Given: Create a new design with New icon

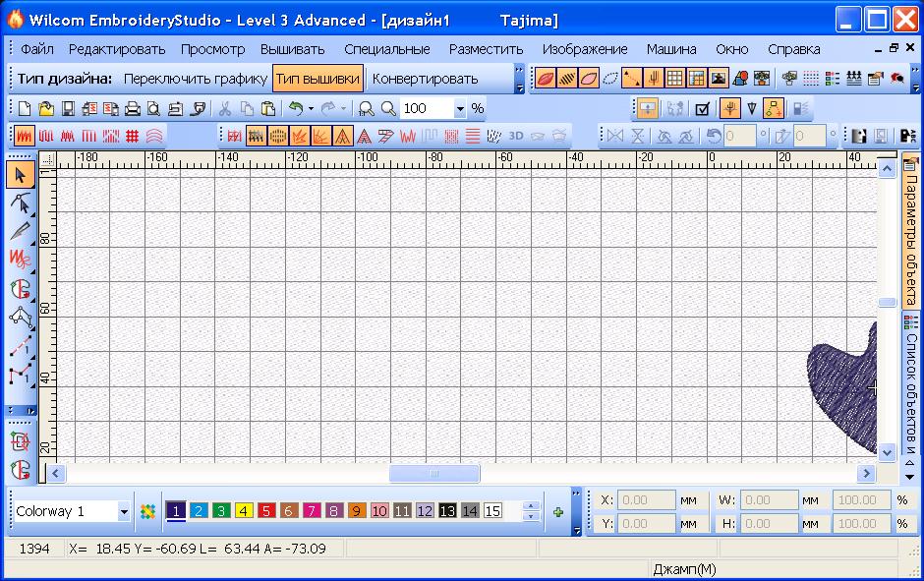Looking at the screenshot, I should coord(25,108).
